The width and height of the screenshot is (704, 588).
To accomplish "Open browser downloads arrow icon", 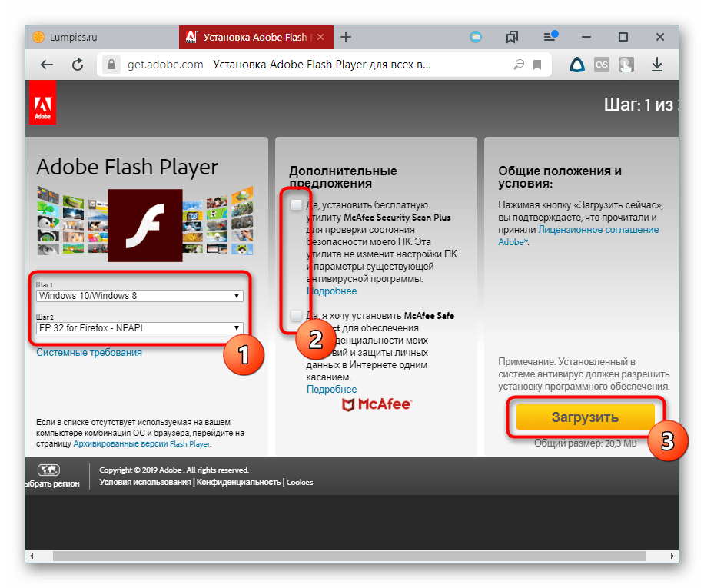I will [657, 65].
